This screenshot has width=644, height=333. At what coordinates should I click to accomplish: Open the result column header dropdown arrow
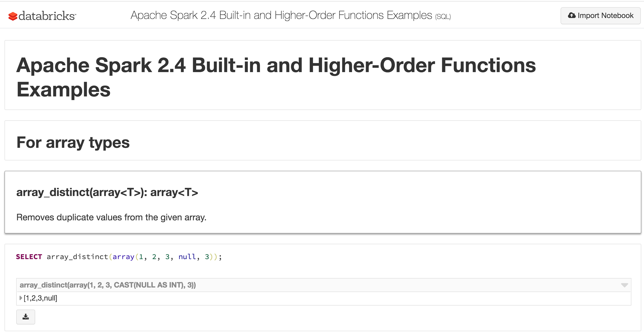coord(624,285)
